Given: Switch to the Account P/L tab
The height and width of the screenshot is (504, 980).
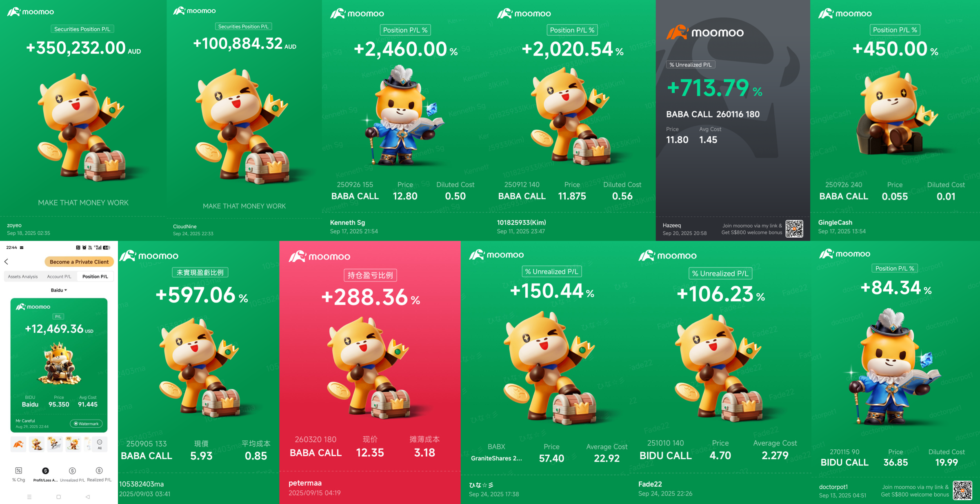Looking at the screenshot, I should point(59,276).
